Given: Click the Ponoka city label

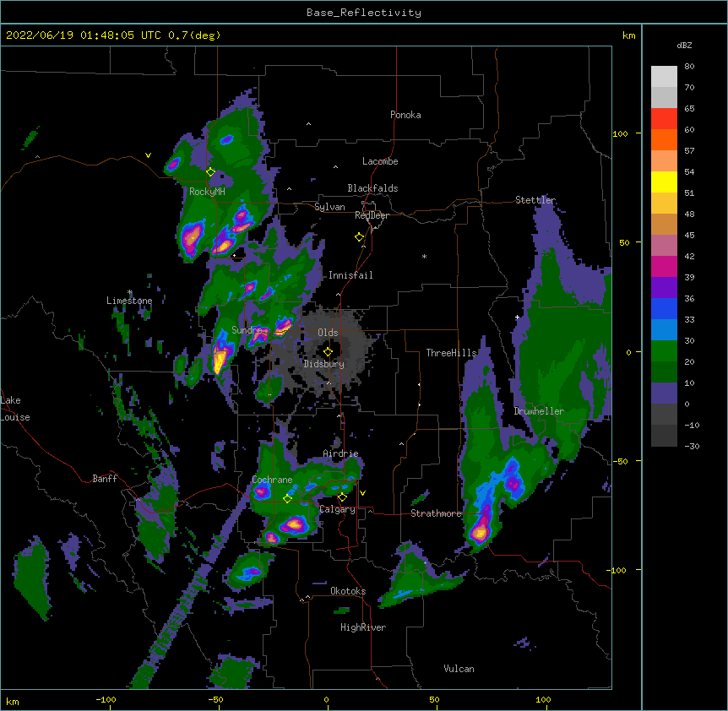Looking at the screenshot, I should tap(405, 115).
